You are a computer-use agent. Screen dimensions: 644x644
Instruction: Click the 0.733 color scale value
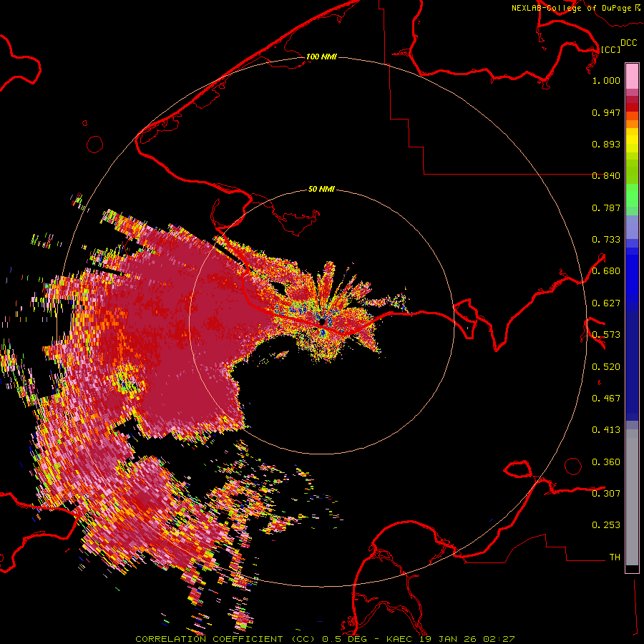point(606,240)
